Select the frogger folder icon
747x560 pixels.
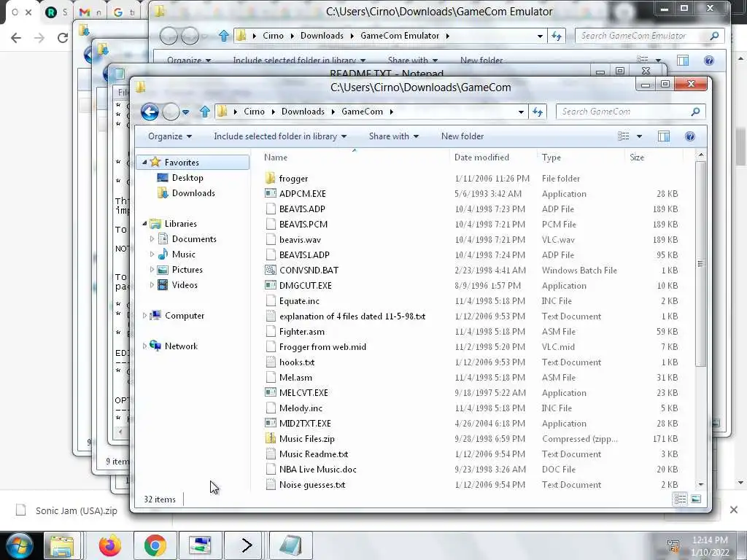click(x=270, y=179)
